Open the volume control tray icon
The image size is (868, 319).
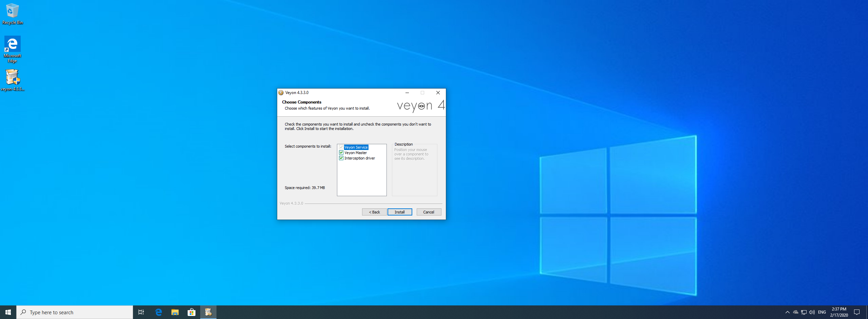point(812,312)
